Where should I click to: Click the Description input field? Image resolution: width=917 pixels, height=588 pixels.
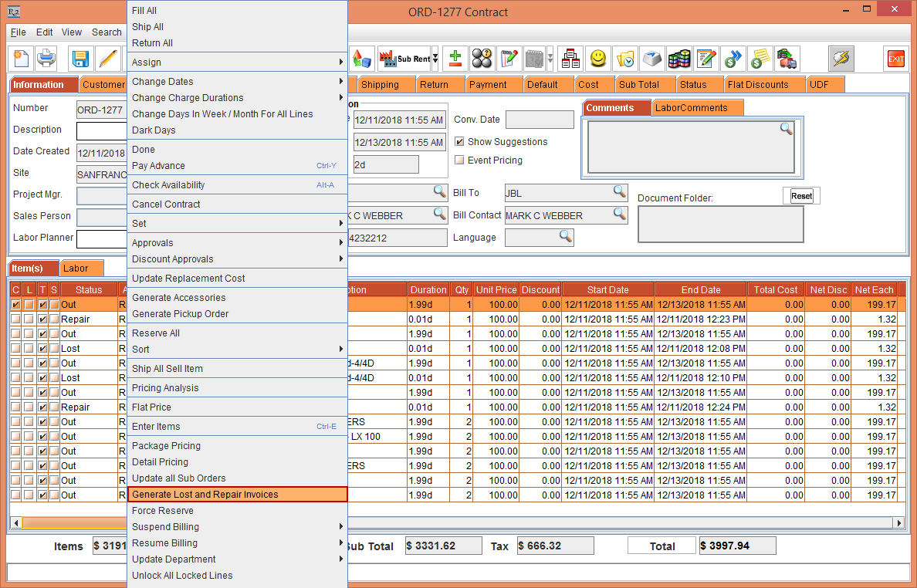(101, 130)
